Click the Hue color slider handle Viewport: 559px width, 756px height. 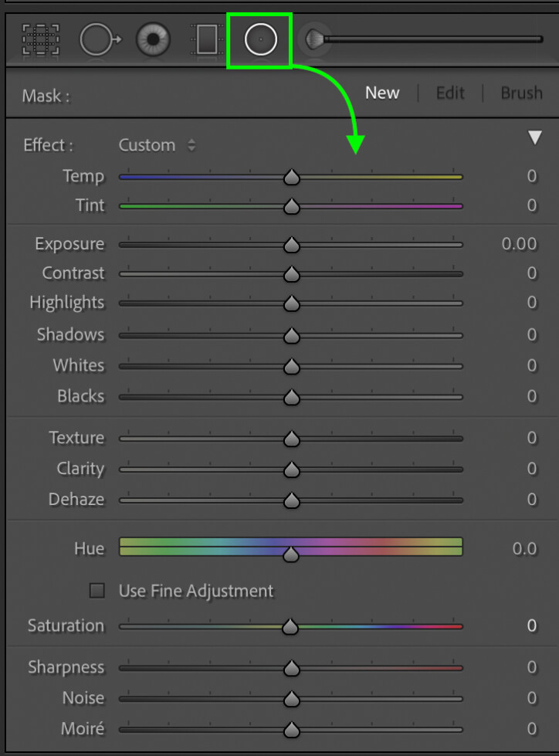pos(290,555)
